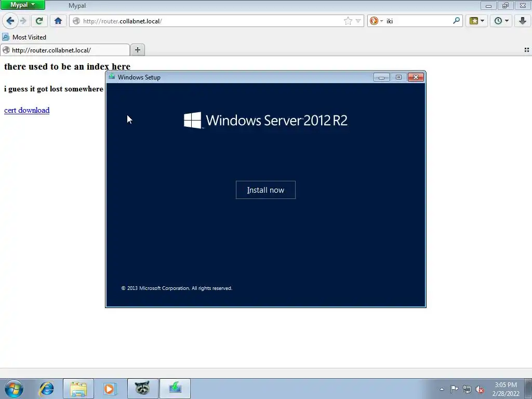532x399 pixels.
Task: Open the search engine chooser arrow
Action: (x=381, y=21)
